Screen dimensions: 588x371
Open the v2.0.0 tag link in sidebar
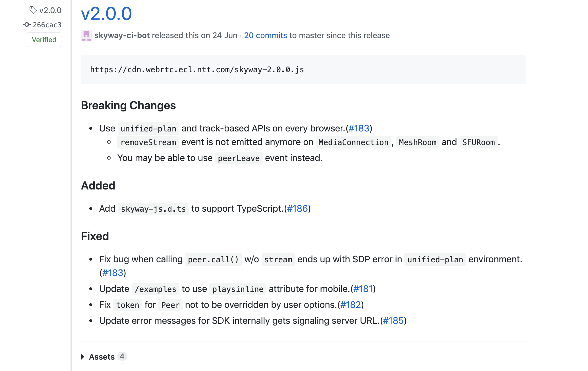point(50,11)
